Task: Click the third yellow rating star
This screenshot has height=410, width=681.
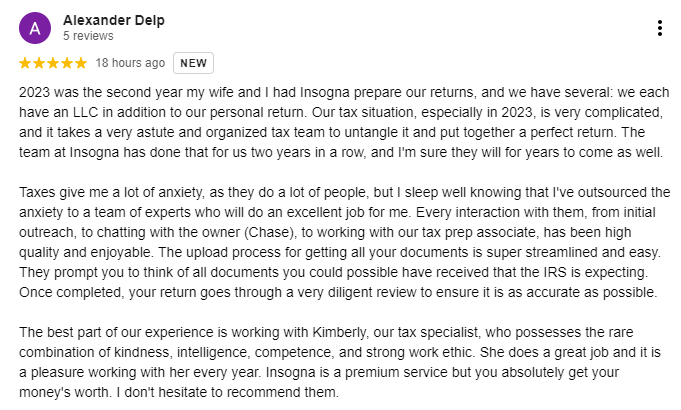Action: pyautogui.click(x=53, y=63)
